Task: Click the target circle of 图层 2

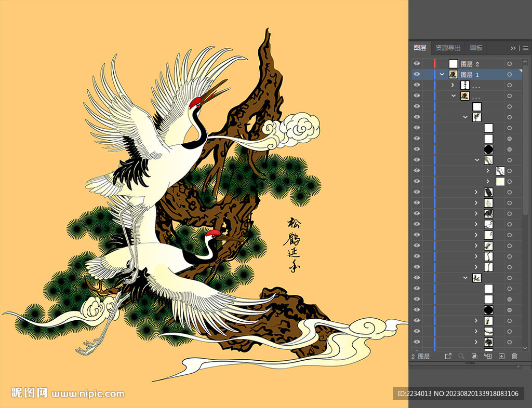Action: tap(509, 64)
